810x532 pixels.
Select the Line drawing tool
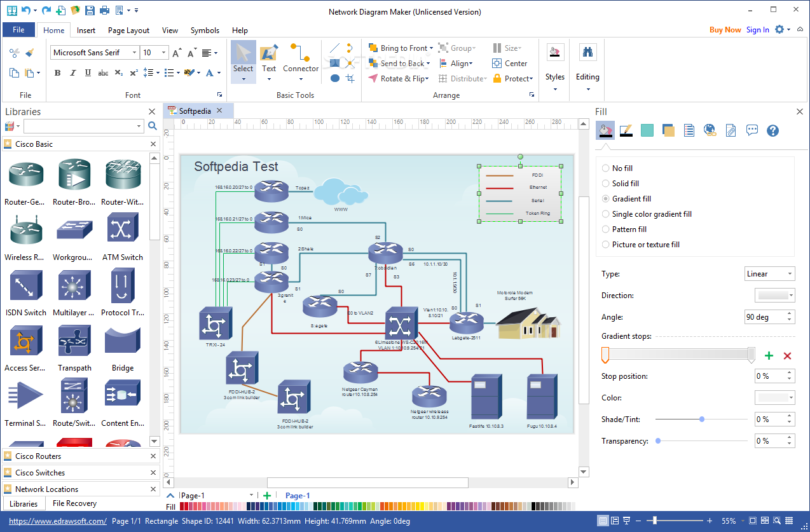click(335, 48)
